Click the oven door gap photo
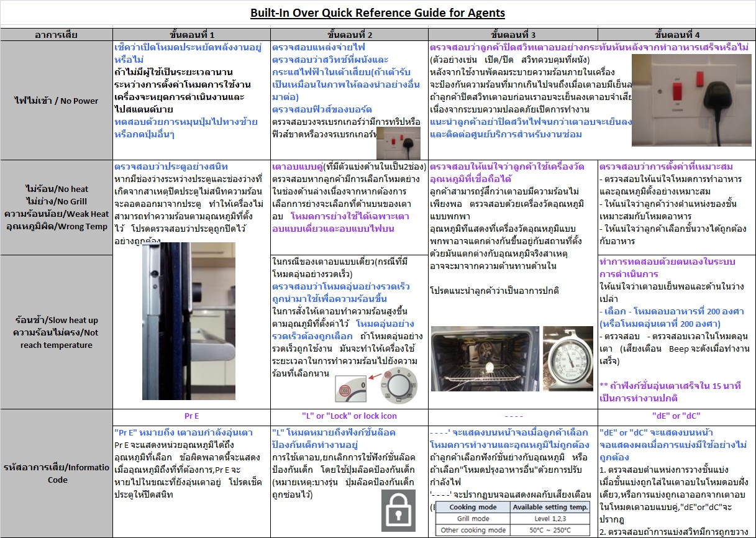Screen dimensions: 756x538 coord(189,321)
